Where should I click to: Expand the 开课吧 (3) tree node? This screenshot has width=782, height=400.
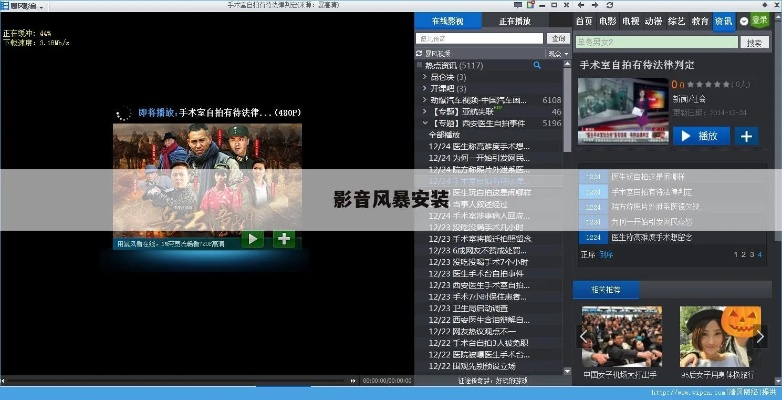pyautogui.click(x=424, y=88)
